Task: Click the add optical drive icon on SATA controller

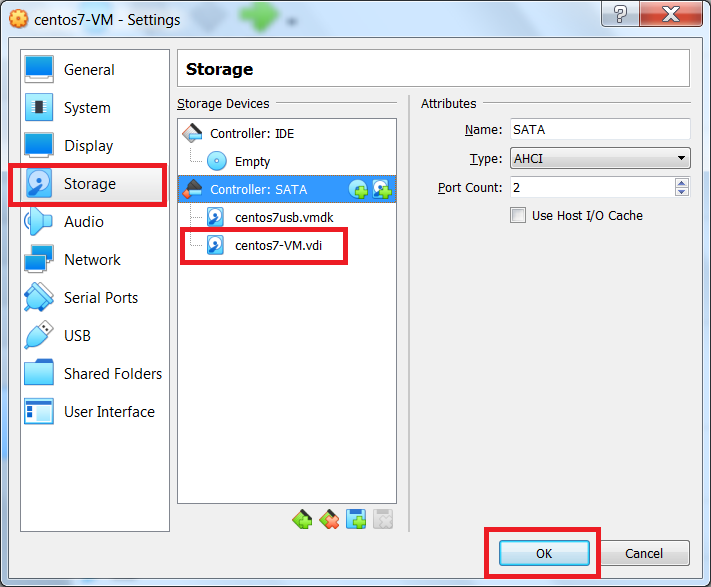Action: pyautogui.click(x=358, y=189)
